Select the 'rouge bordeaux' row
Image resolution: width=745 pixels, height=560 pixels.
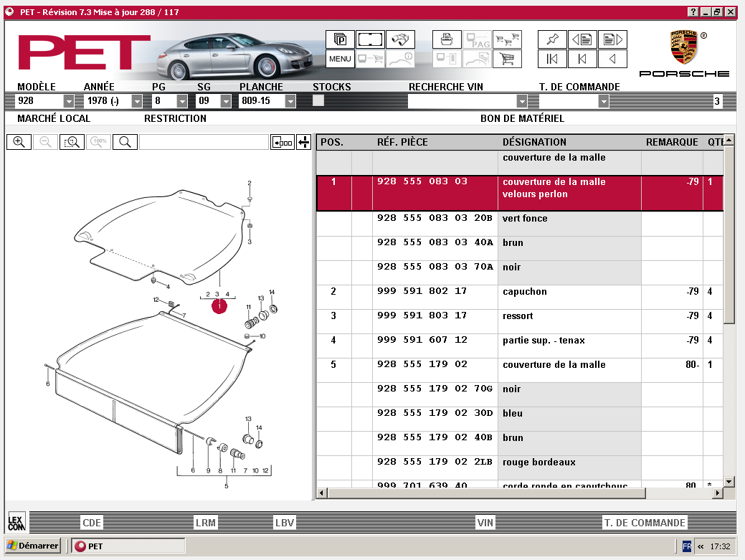tap(520, 468)
